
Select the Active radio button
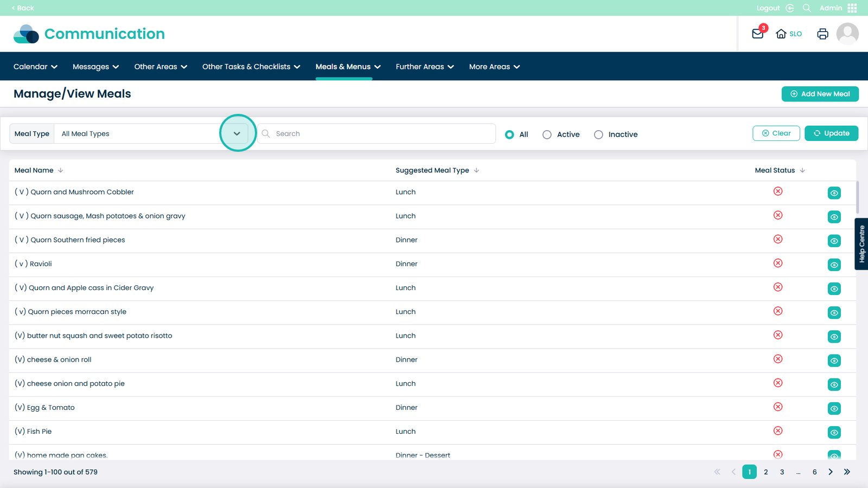[x=547, y=134]
